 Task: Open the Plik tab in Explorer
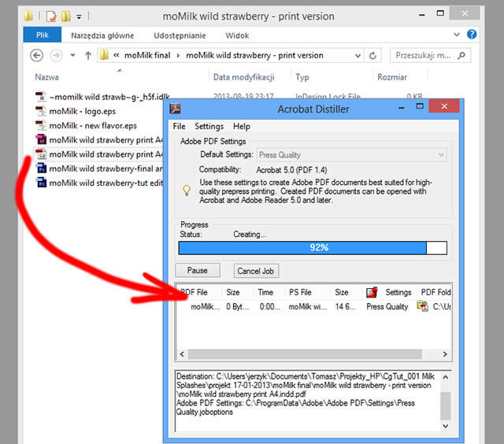click(42, 35)
